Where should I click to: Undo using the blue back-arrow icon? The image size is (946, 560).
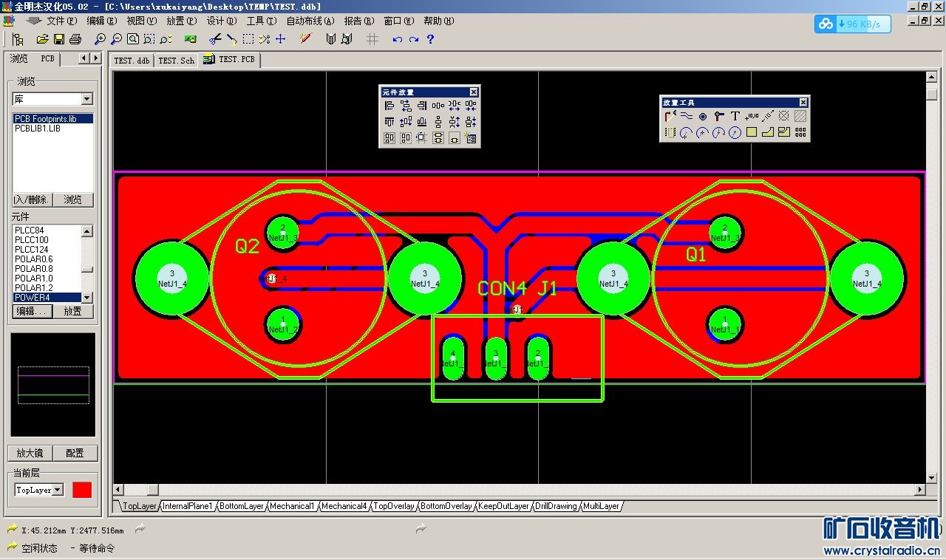(x=398, y=39)
